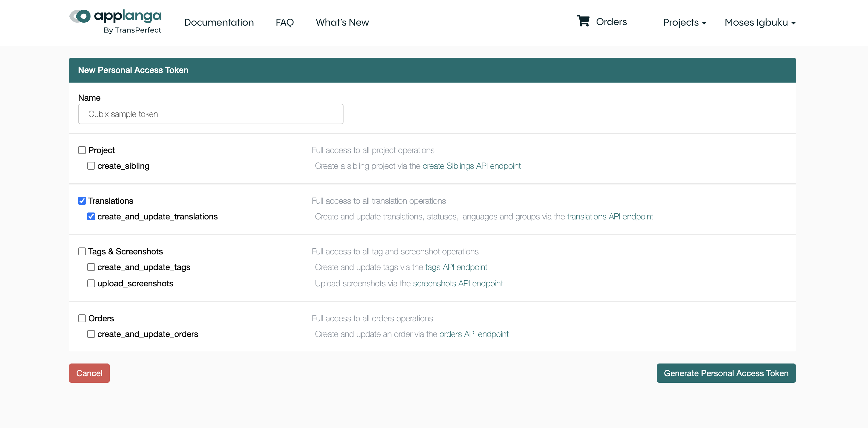The image size is (868, 428).
Task: Click the upload_screenshots label text
Action: point(135,284)
